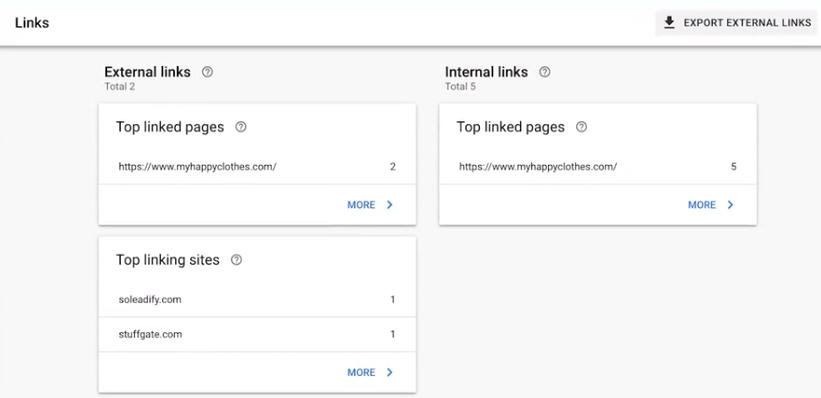Open myhappyclothes.com row under Internal links
The height and width of the screenshot is (398, 821).
click(x=598, y=167)
